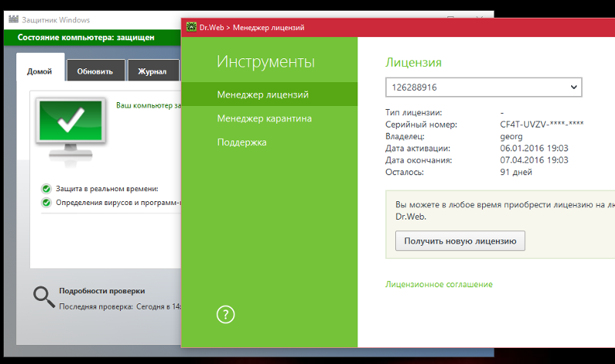The image size is (615, 364).
Task: Click the dropdown arrow of license selector
Action: pos(573,87)
